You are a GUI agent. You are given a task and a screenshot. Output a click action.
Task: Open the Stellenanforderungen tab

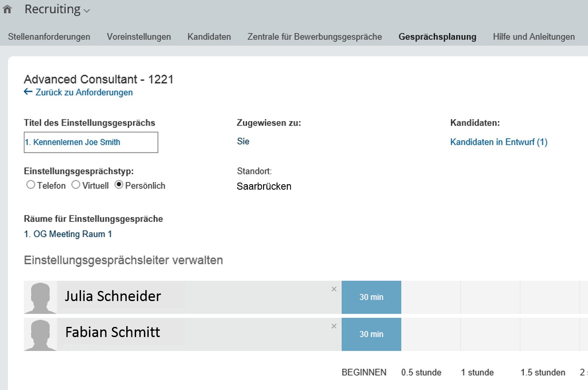pos(49,37)
